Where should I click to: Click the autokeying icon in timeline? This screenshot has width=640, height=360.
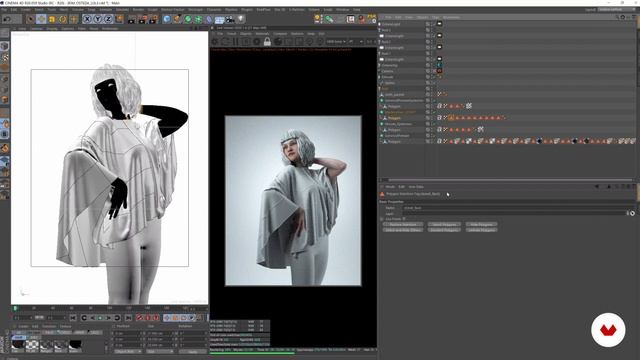tap(148, 318)
